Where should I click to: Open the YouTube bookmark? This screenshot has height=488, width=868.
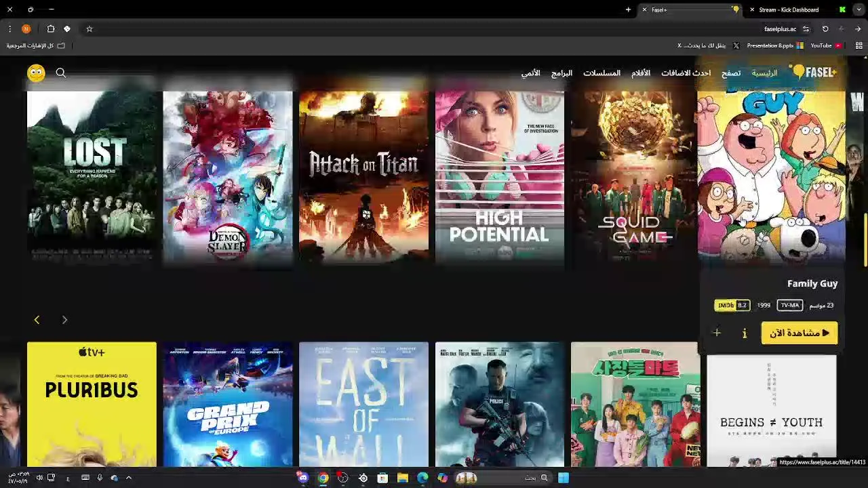[x=825, y=45]
